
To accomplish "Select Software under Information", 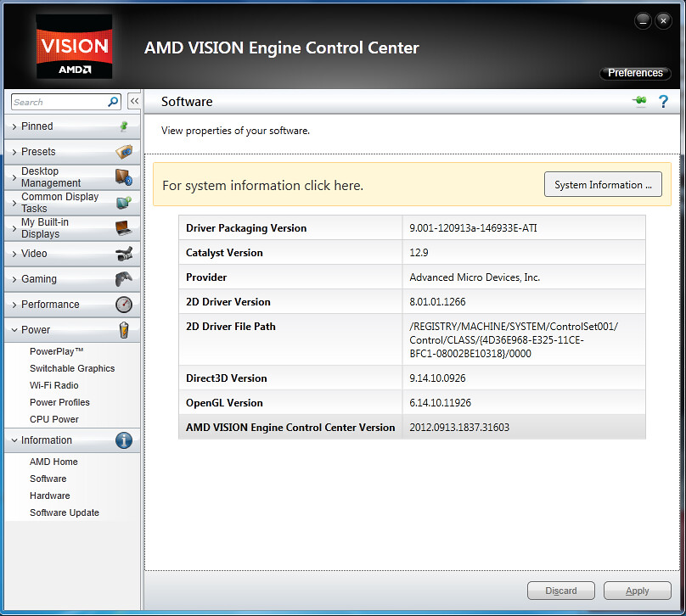I will (48, 479).
